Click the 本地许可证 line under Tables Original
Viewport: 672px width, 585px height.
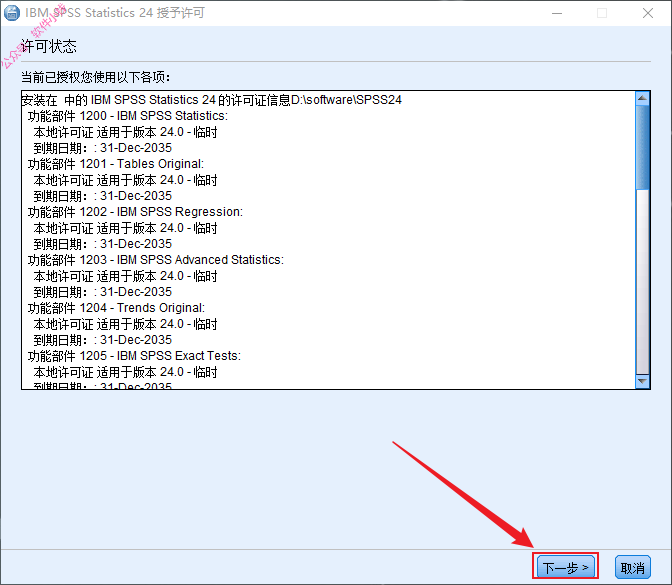[x=125, y=180]
